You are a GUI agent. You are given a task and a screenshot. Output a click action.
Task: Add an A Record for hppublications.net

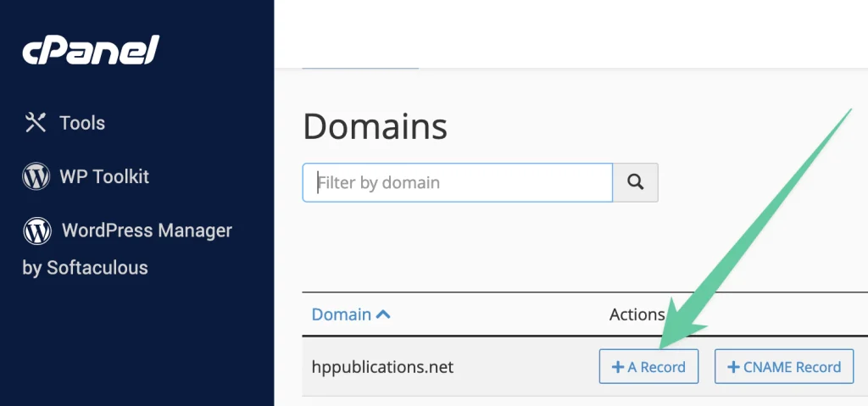(648, 367)
